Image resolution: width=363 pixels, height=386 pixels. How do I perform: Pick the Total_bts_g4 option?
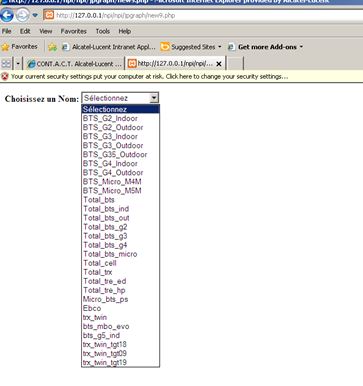point(121,245)
